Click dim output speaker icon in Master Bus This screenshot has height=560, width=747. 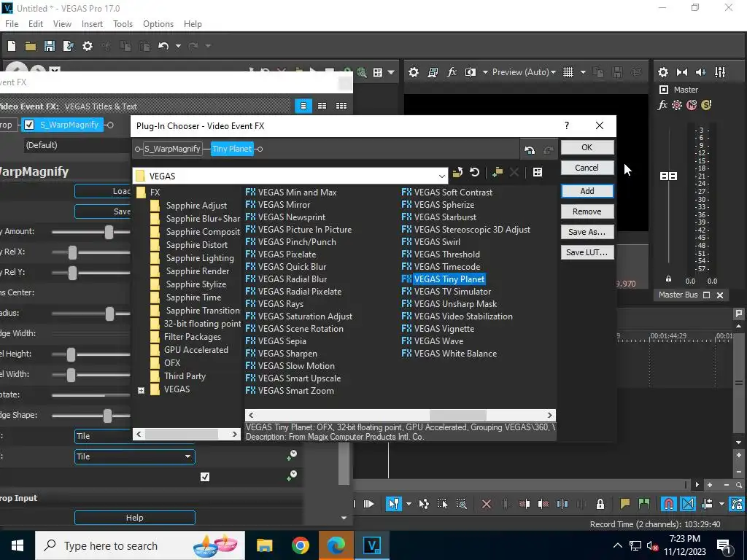pyautogui.click(x=700, y=72)
